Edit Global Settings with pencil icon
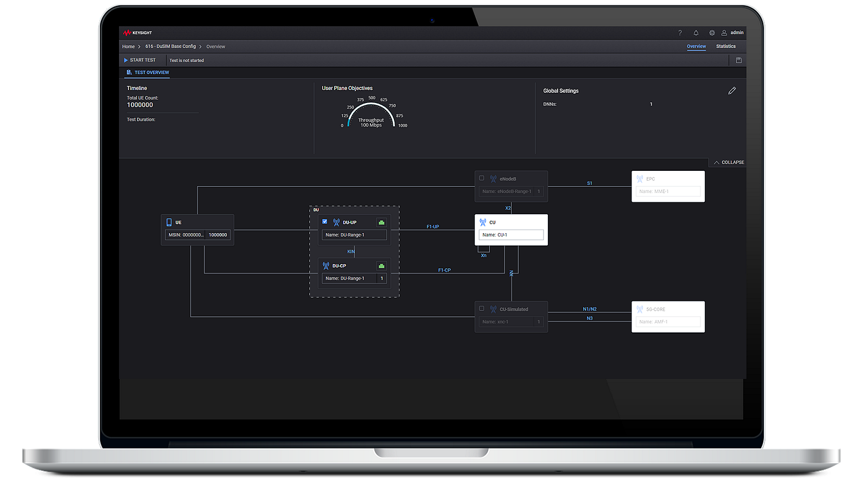The height and width of the screenshot is (487, 868). pos(732,91)
